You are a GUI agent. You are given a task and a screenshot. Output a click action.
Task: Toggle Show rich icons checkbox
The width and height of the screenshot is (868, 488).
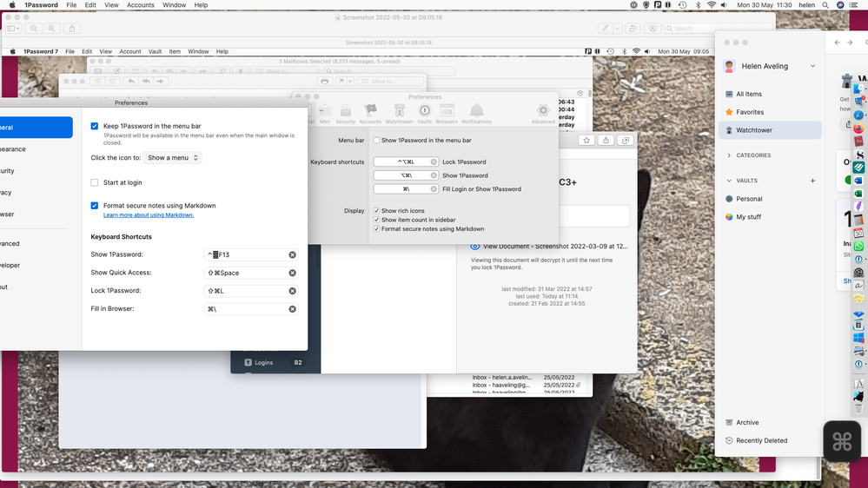[x=376, y=211]
